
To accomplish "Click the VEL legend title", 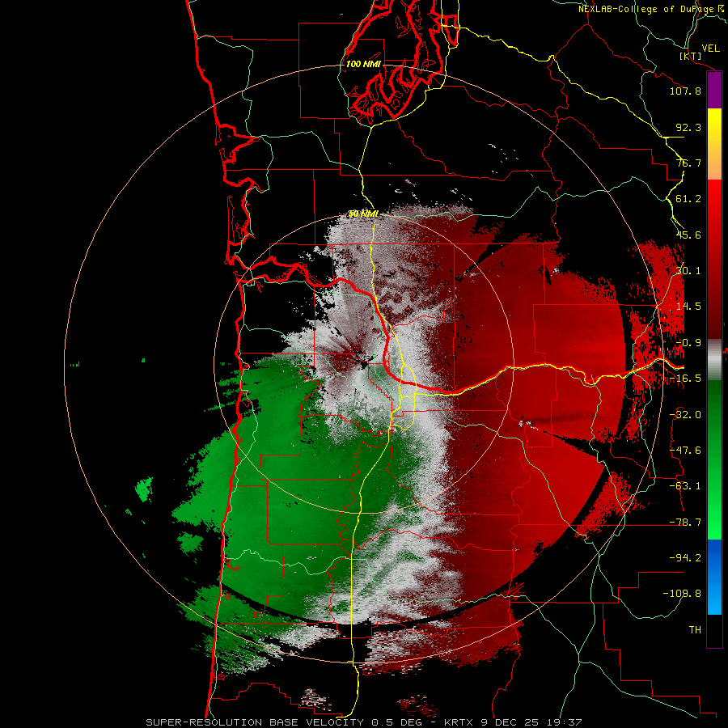I will (x=711, y=49).
